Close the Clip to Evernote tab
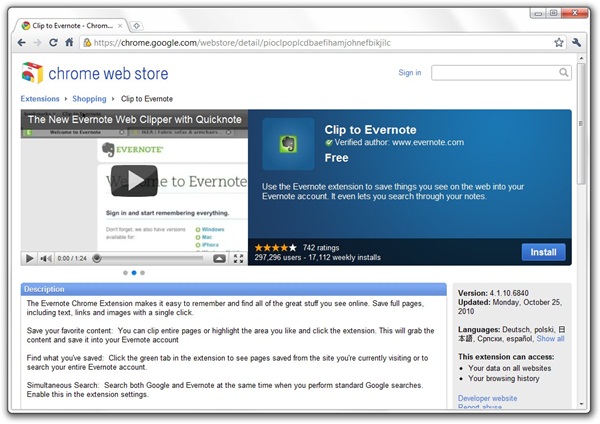The height and width of the screenshot is (424, 600). point(120,26)
